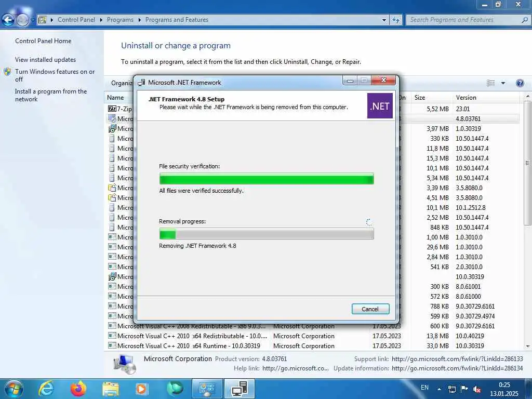532x399 pixels.
Task: Open the address bar history dropdown
Action: coord(384,20)
